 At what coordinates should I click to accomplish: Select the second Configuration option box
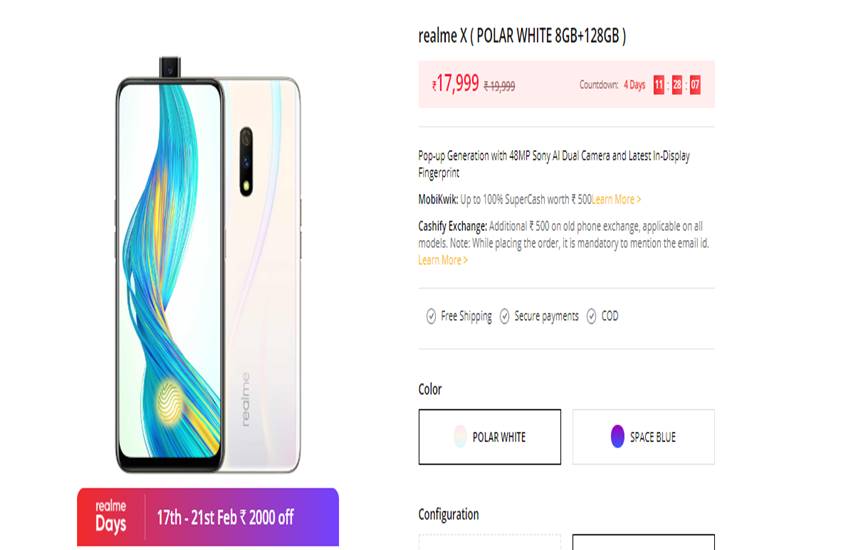pos(643,542)
